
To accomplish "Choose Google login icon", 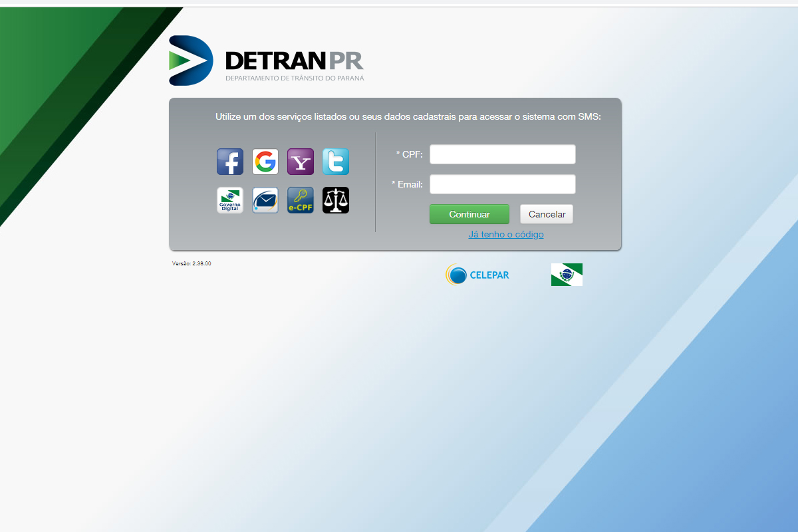I will pos(265,162).
